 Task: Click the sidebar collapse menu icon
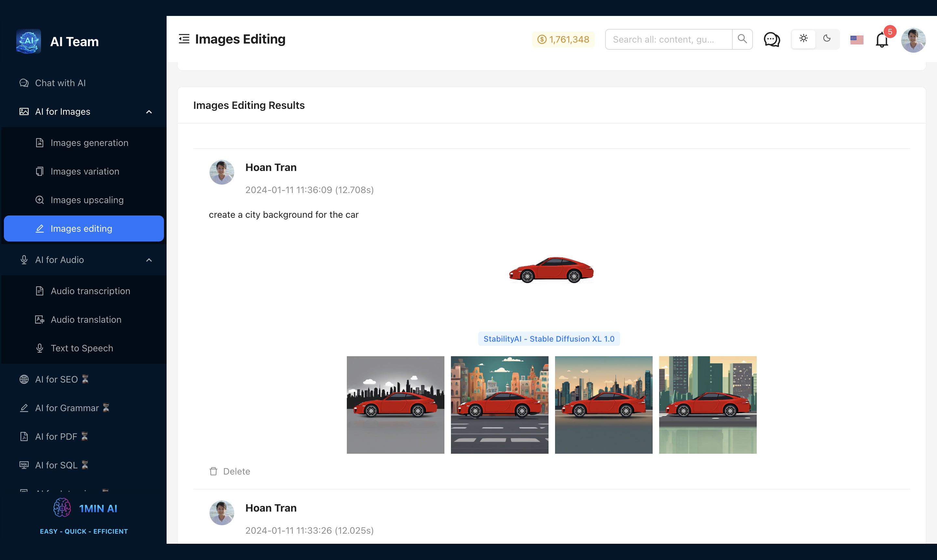tap(184, 39)
